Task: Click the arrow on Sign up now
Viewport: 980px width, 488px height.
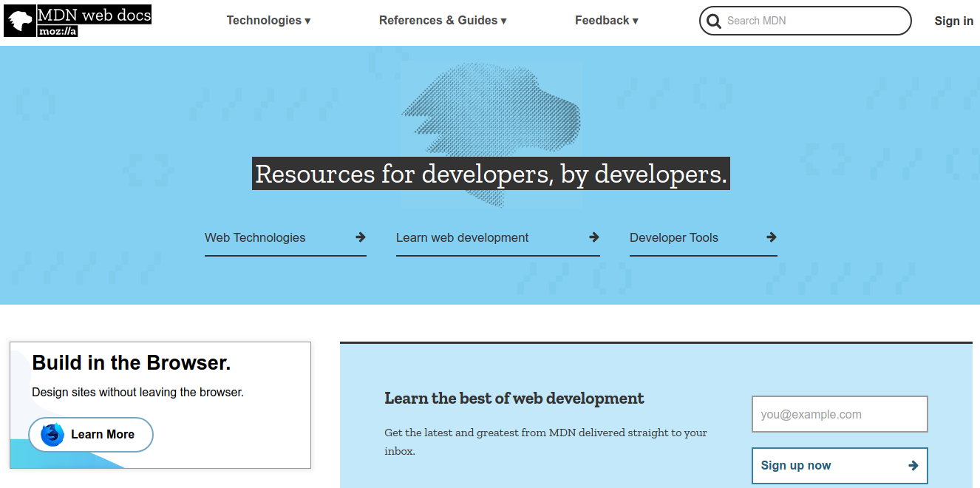Action: 913,466
